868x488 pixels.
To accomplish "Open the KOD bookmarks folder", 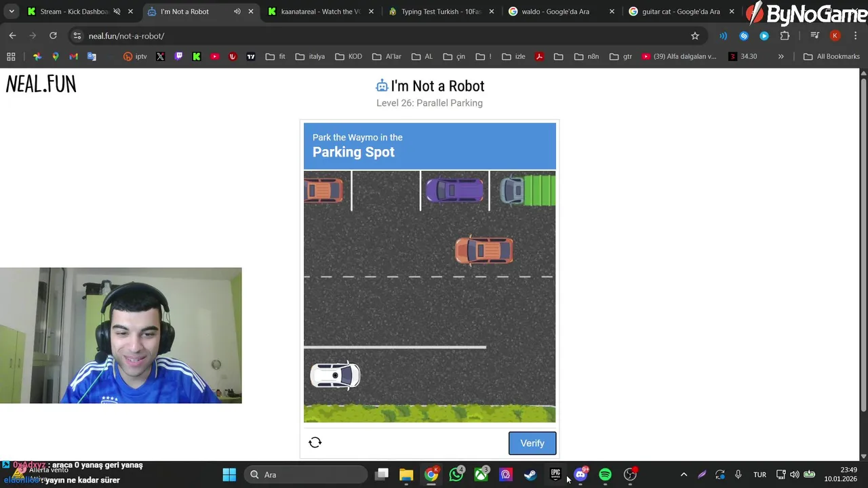I will click(349, 56).
